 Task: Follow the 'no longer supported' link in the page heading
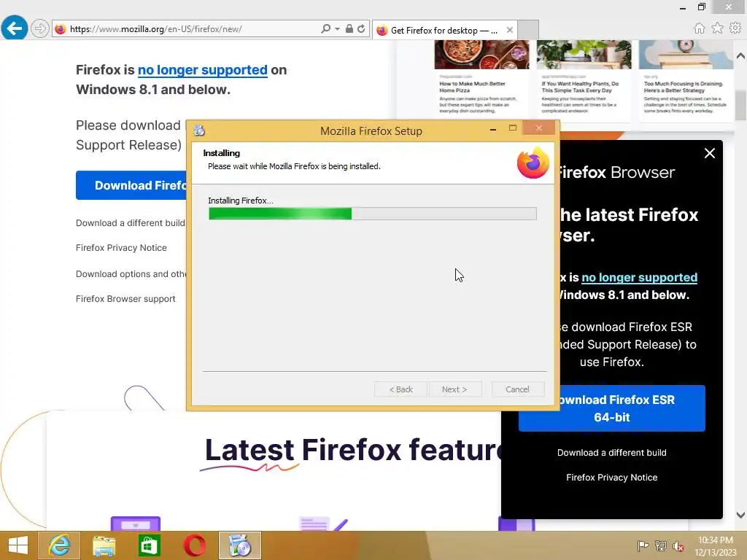(203, 70)
